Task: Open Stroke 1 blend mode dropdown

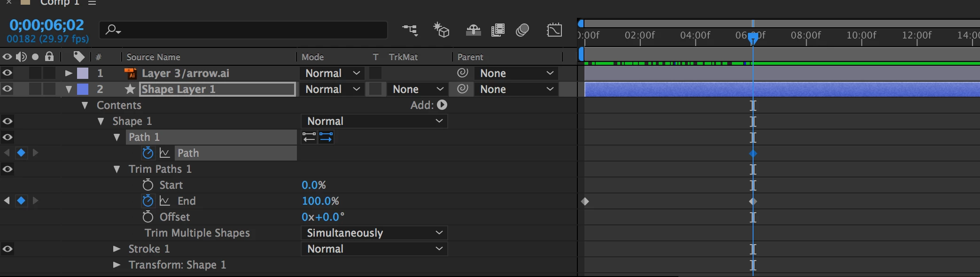Action: tap(374, 249)
